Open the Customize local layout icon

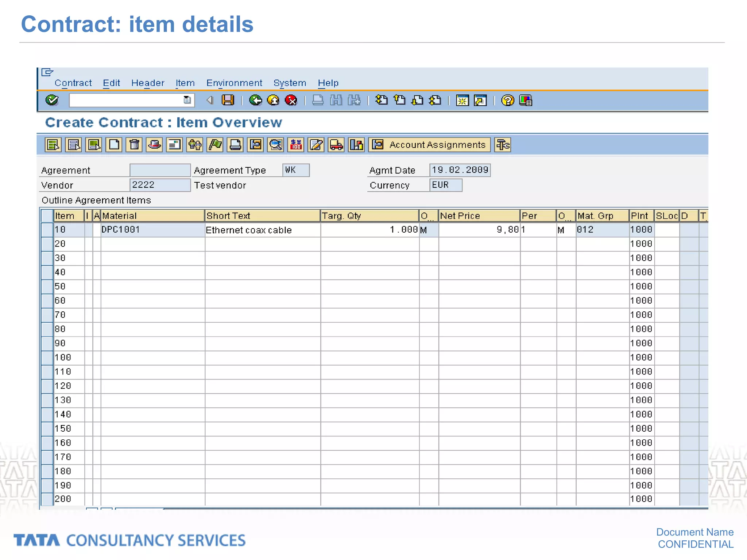tap(526, 100)
